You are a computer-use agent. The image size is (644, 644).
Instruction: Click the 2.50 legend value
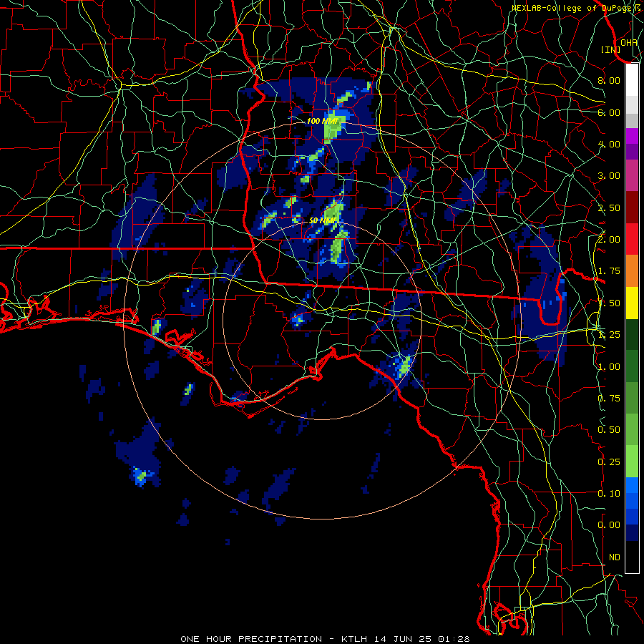[x=609, y=208]
